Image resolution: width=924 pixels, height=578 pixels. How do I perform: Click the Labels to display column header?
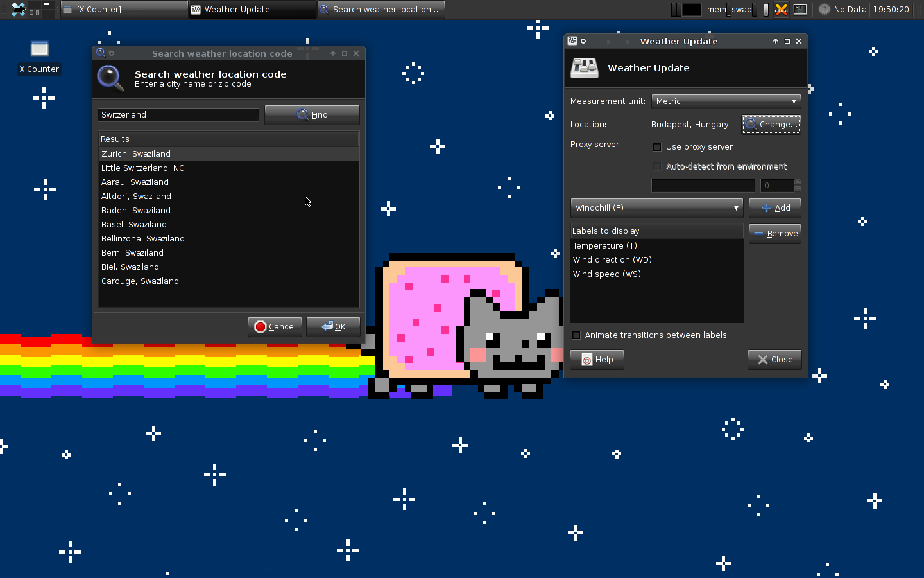click(656, 231)
